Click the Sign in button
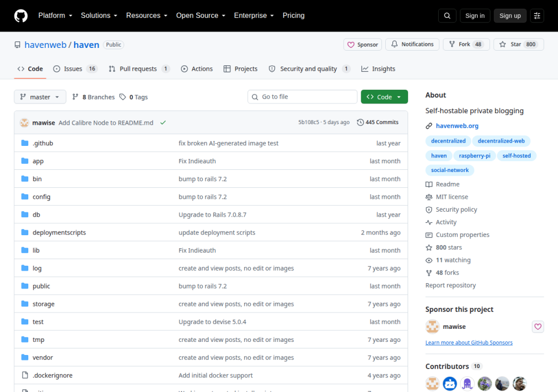558x392 pixels. click(x=475, y=16)
